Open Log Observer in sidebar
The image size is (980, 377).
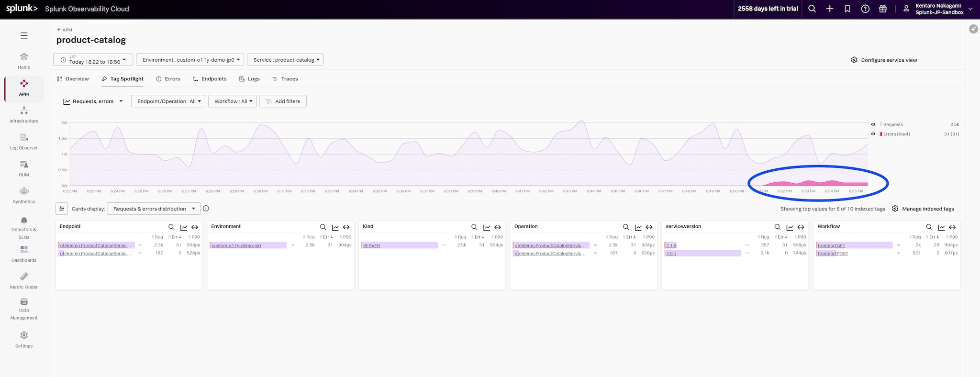tap(24, 142)
